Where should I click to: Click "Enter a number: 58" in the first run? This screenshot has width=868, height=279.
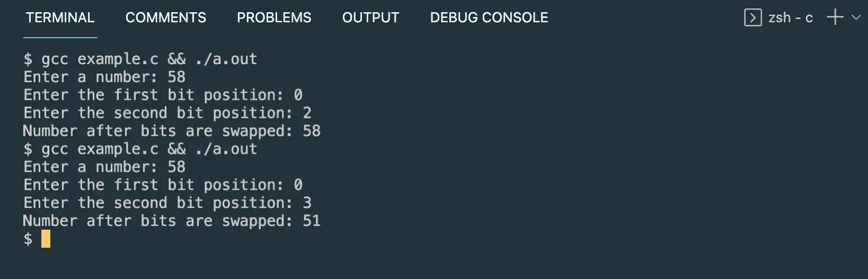pos(104,77)
